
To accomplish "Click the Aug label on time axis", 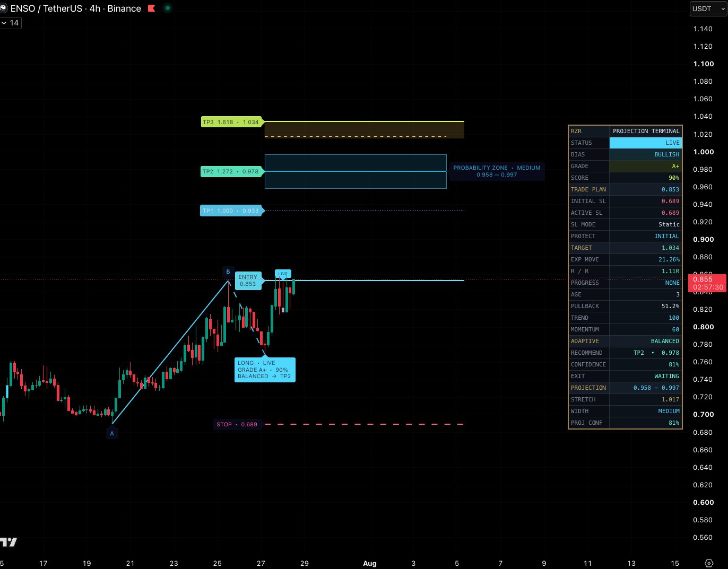I will tap(370, 563).
